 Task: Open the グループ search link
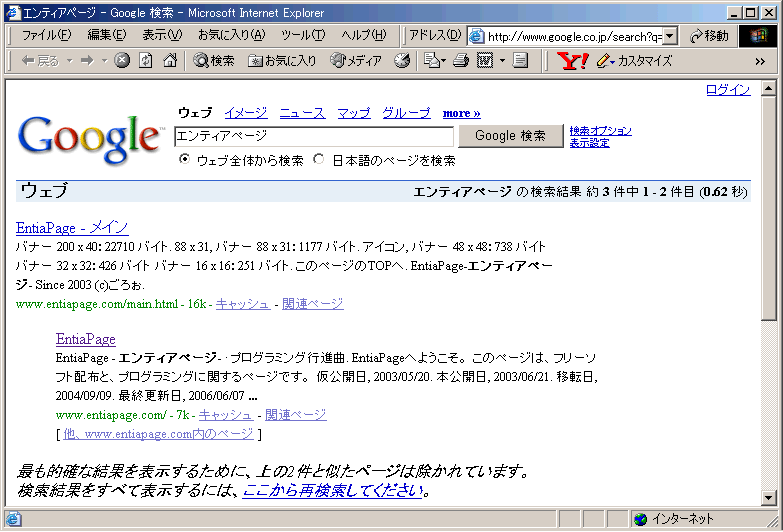coord(406,113)
